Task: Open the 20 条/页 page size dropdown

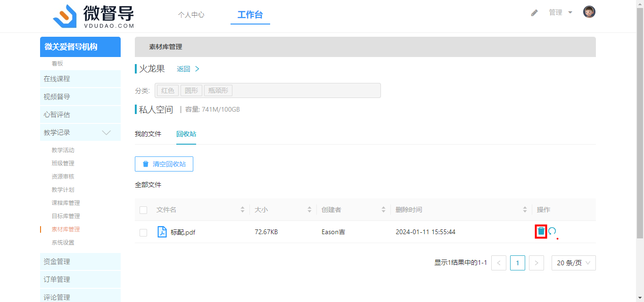Action: pos(573,263)
